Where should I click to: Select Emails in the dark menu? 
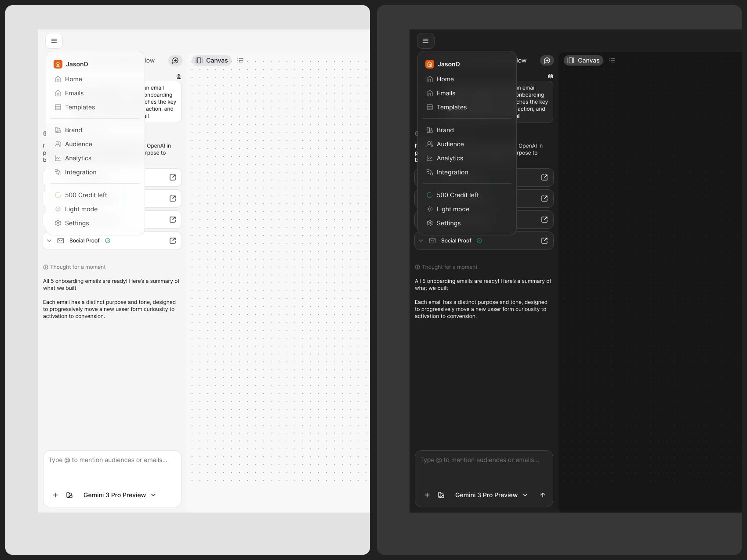(467, 93)
